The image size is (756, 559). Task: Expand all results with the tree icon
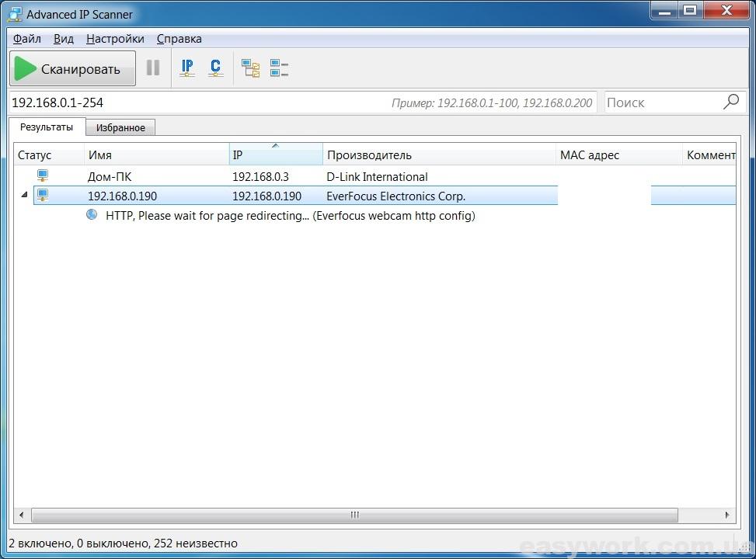(x=250, y=68)
